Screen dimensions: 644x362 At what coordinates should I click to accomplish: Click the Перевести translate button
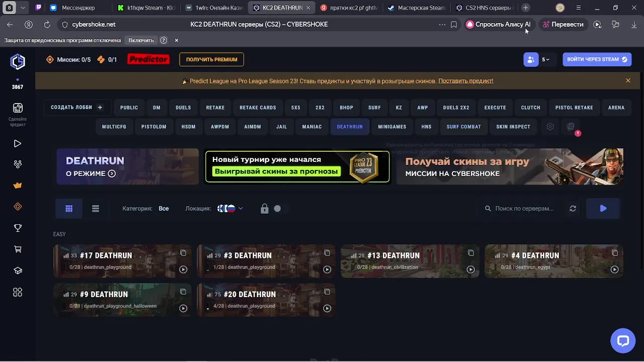[x=562, y=24]
